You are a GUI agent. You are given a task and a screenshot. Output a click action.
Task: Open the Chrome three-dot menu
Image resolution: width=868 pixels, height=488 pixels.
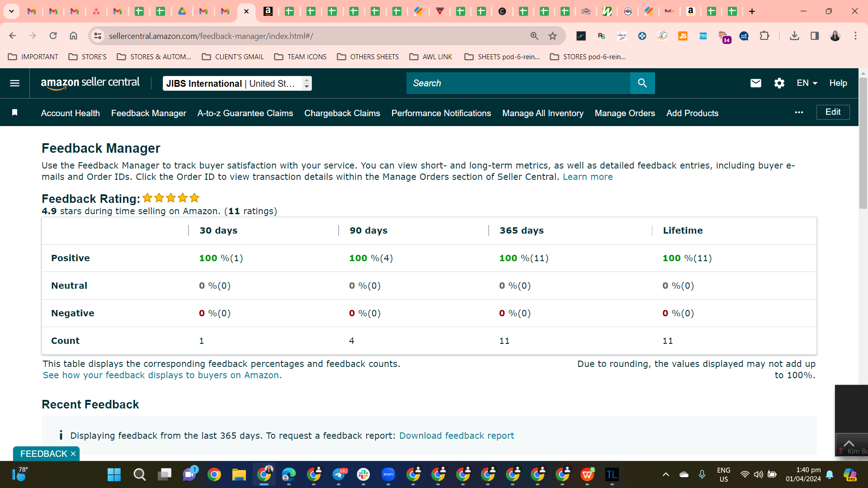tap(855, 36)
